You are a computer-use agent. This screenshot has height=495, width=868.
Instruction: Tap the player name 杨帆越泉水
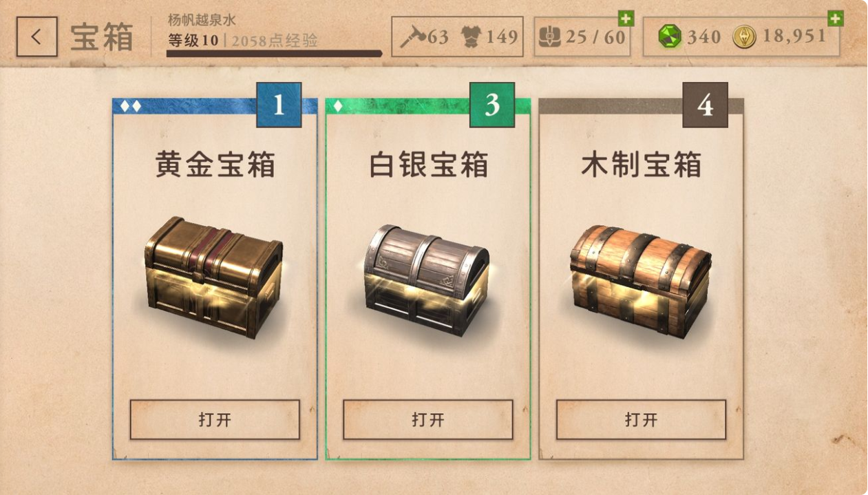click(x=202, y=21)
